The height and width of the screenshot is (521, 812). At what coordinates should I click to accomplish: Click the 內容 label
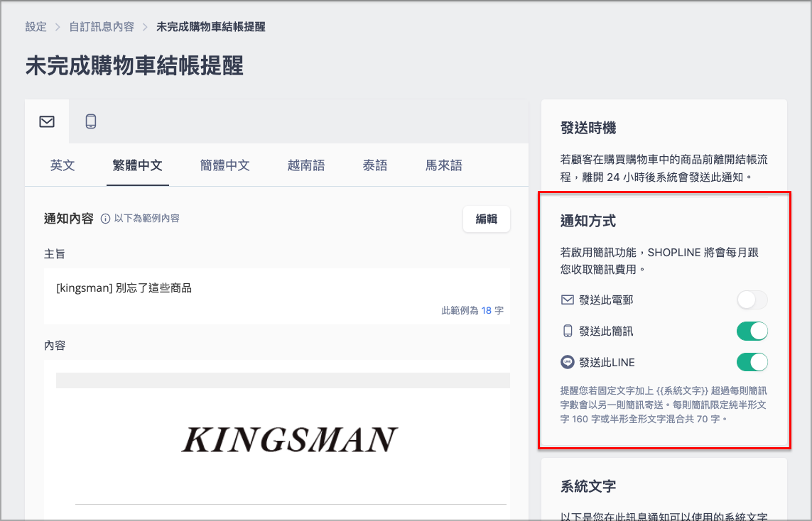55,346
